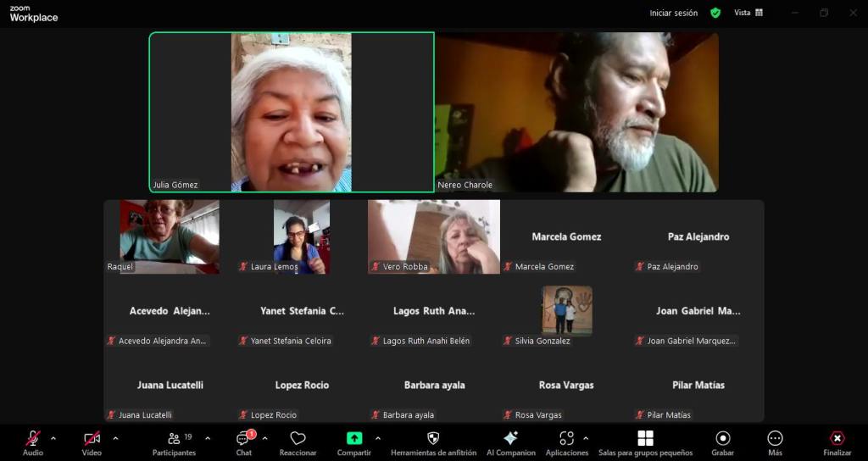Open the Más menu
This screenshot has height=461, width=868.
point(775,442)
